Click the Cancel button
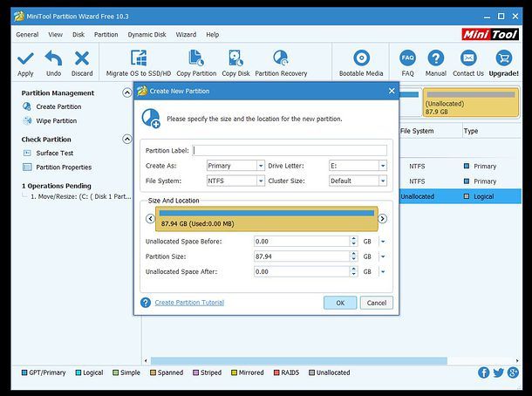Screen dimensions: 532x396 377,303
